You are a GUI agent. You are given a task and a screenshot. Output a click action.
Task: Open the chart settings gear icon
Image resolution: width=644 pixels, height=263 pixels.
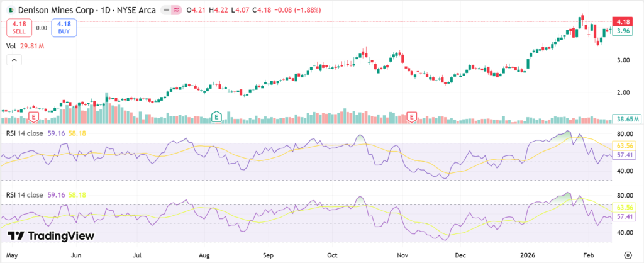coord(626,255)
